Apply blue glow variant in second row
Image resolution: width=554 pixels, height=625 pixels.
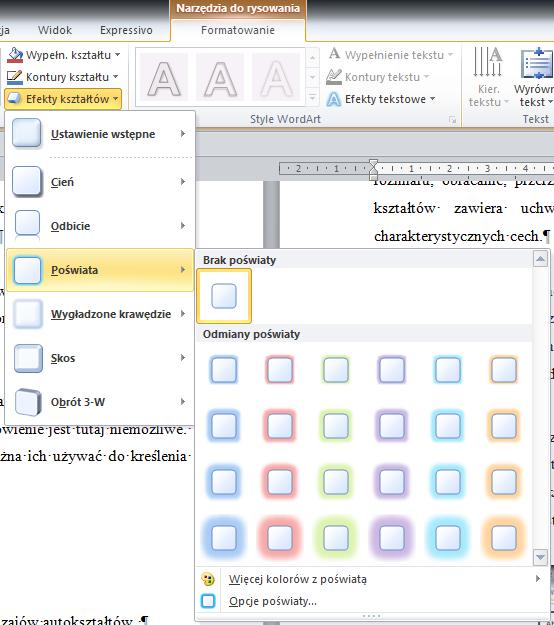point(224,425)
